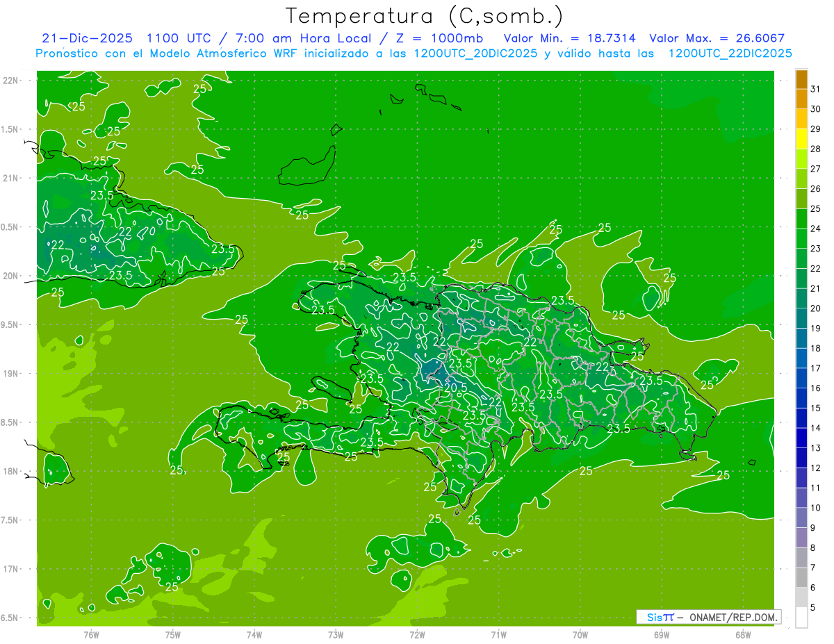Click the "75W" longitude axis label
The height and width of the screenshot is (644, 834).
pyautogui.click(x=173, y=635)
